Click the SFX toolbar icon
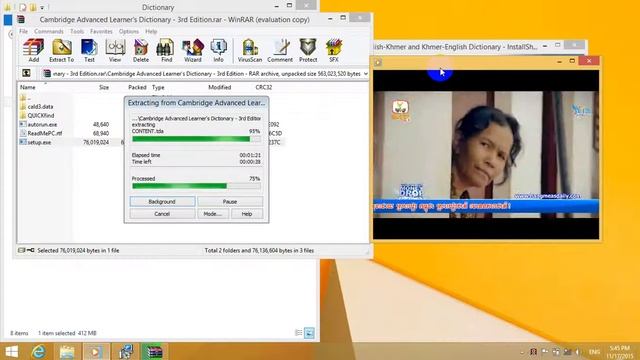The width and height of the screenshot is (640, 360). tap(334, 51)
